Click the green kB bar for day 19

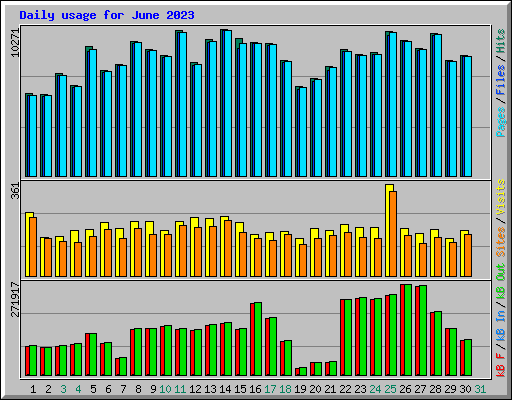coord(303,371)
